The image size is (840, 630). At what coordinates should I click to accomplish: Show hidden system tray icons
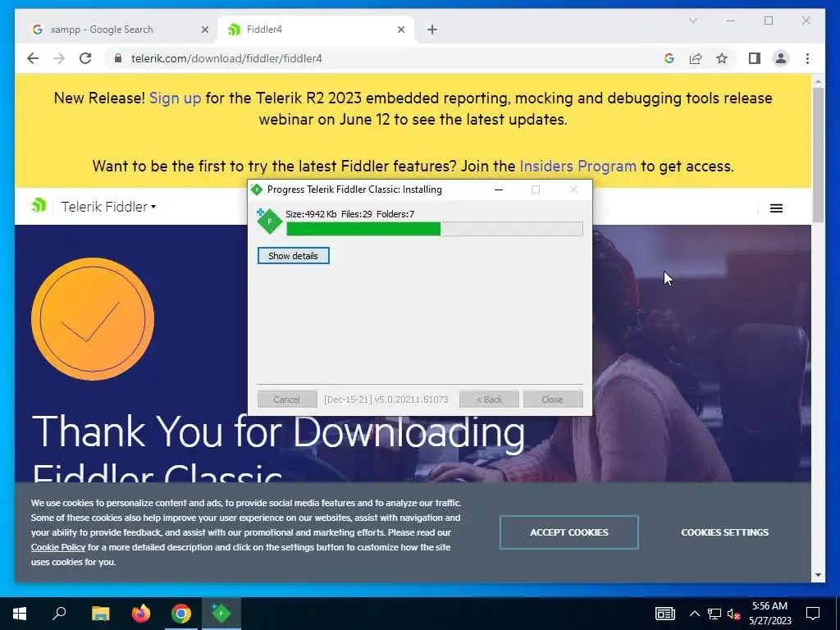point(694,614)
